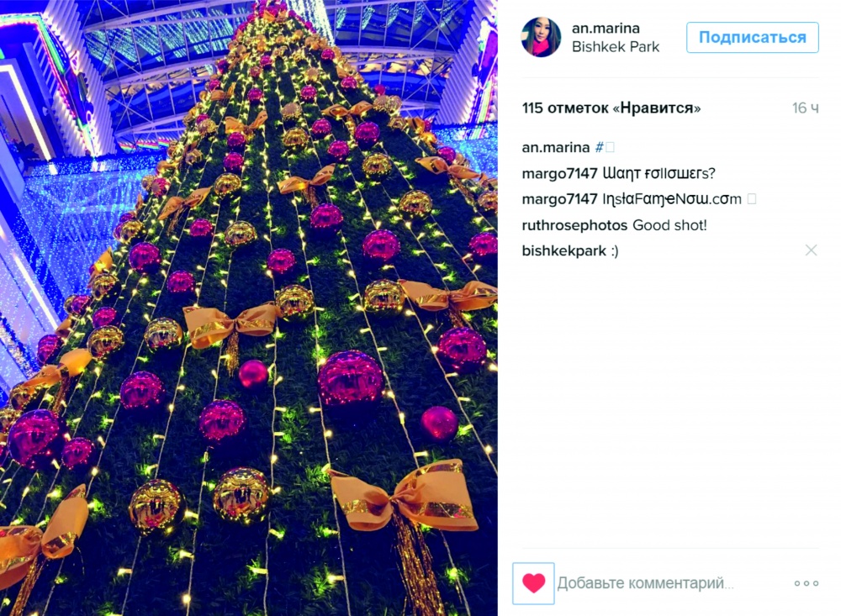
Task: Open margo7147 profile from InstaFameNow comment
Action: pos(559,199)
